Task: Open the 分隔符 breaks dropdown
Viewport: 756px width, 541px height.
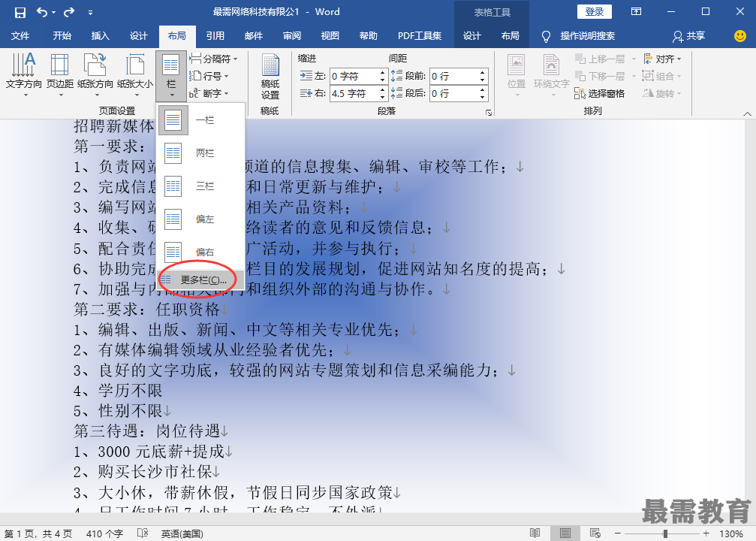Action: click(x=214, y=59)
